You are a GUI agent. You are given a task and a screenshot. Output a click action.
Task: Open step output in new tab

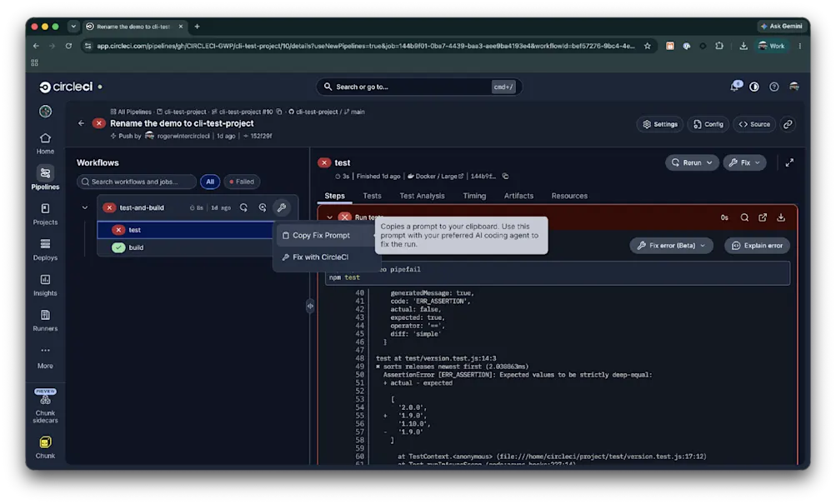[x=763, y=217]
